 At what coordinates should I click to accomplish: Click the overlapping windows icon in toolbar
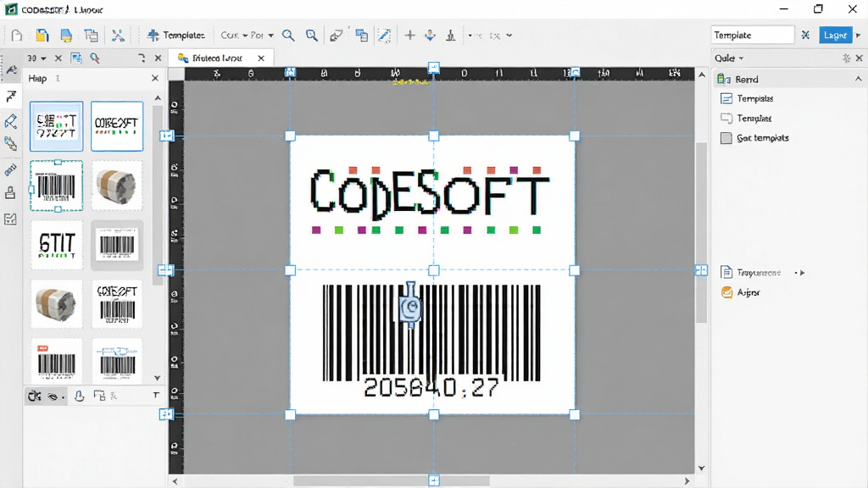tap(361, 36)
